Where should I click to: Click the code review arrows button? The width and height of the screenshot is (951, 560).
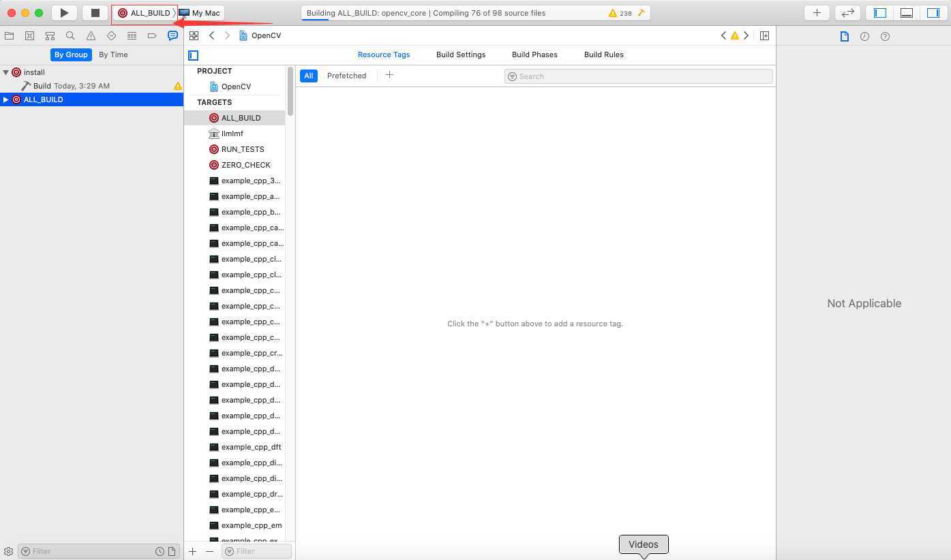pyautogui.click(x=847, y=13)
